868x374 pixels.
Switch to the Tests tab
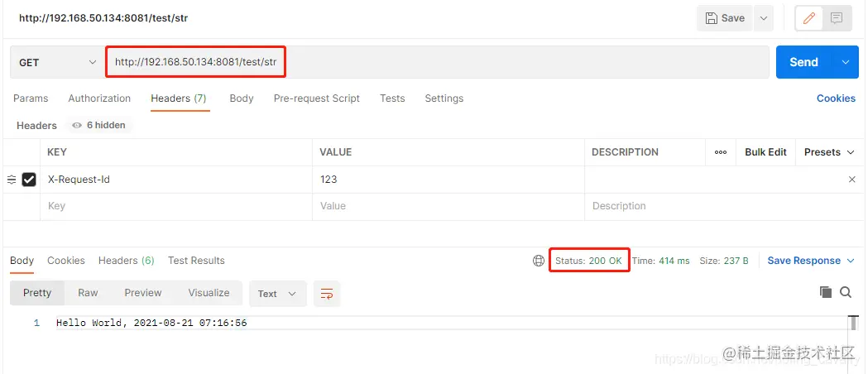tap(392, 98)
